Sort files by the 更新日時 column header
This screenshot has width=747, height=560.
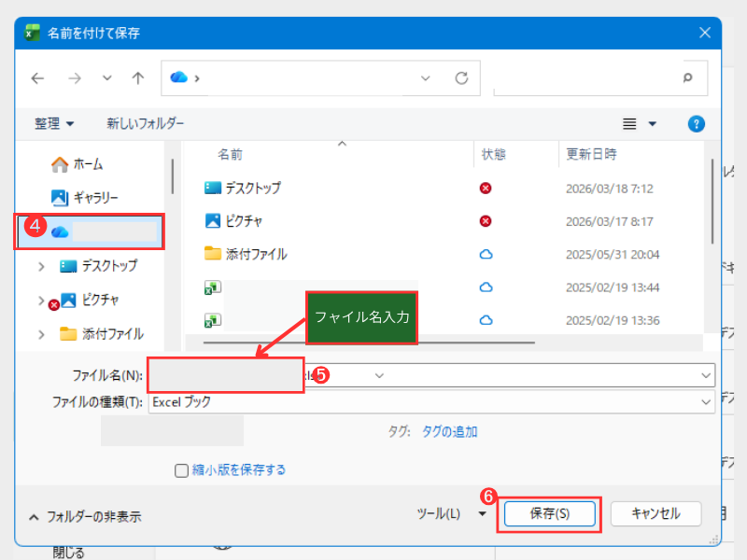click(x=590, y=154)
